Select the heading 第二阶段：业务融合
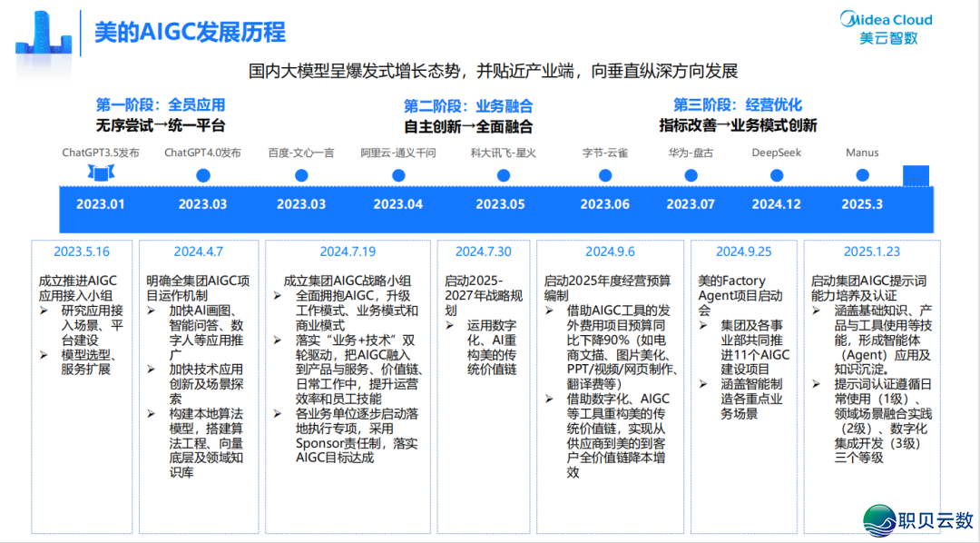Image resolution: width=980 pixels, height=543 pixels. 468,105
